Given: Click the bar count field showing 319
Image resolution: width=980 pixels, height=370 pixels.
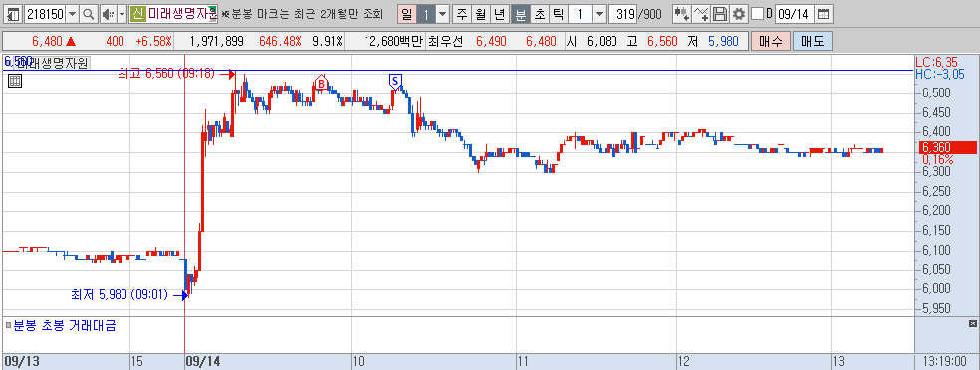Looking at the screenshot, I should [x=621, y=13].
